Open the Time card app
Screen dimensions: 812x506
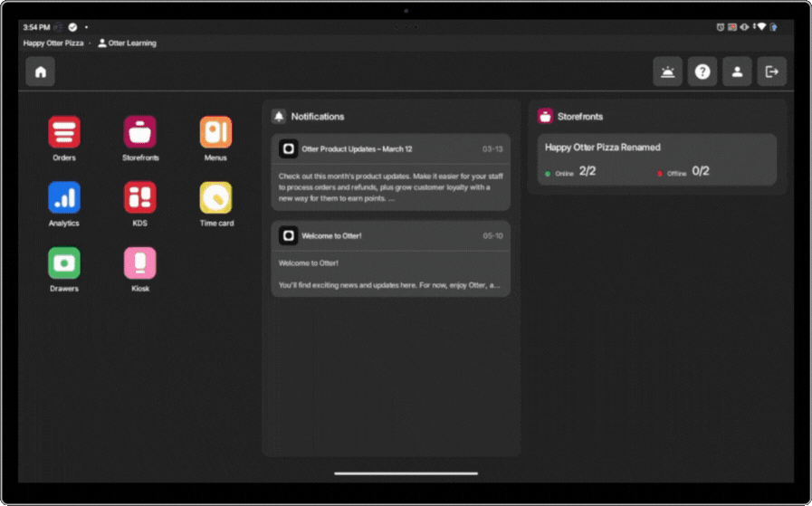point(216,197)
